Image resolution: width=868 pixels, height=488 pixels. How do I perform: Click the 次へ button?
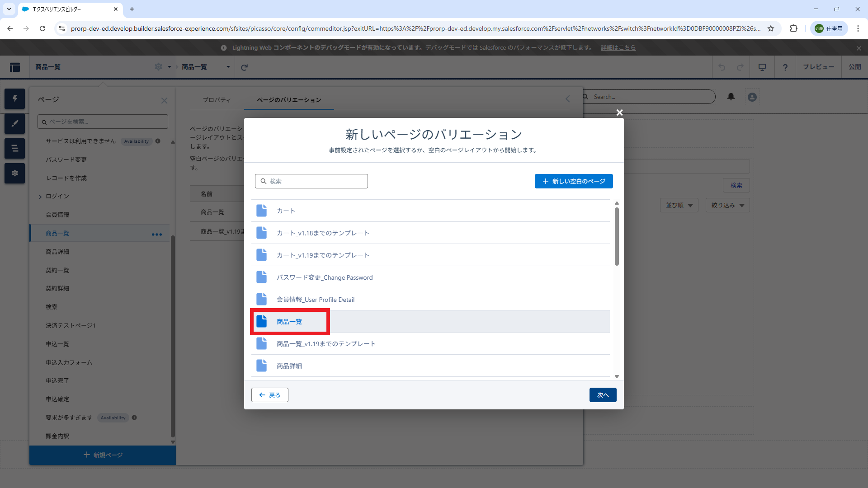pyautogui.click(x=603, y=395)
